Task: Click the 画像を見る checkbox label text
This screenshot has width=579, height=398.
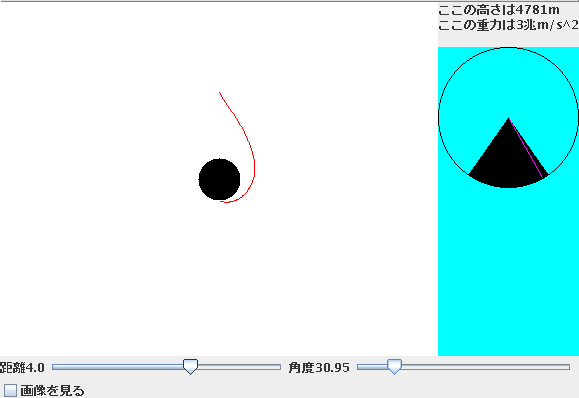Action: tap(52, 390)
